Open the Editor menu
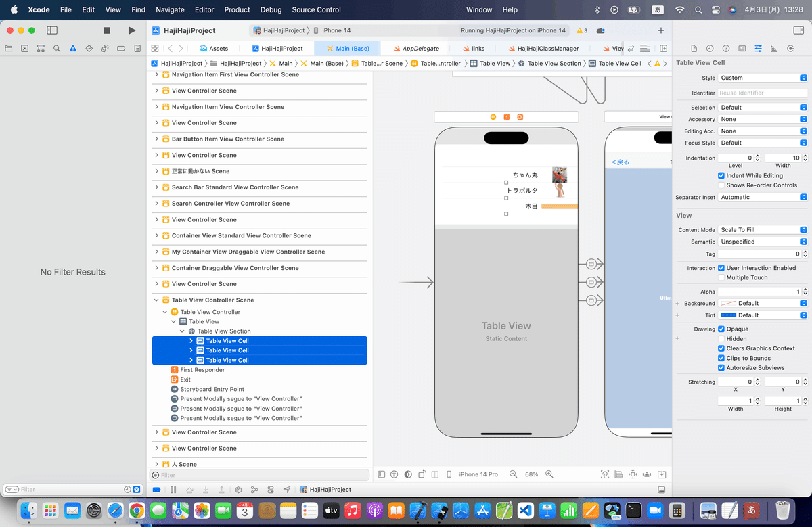Screen dimensions: 812x527 point(204,9)
